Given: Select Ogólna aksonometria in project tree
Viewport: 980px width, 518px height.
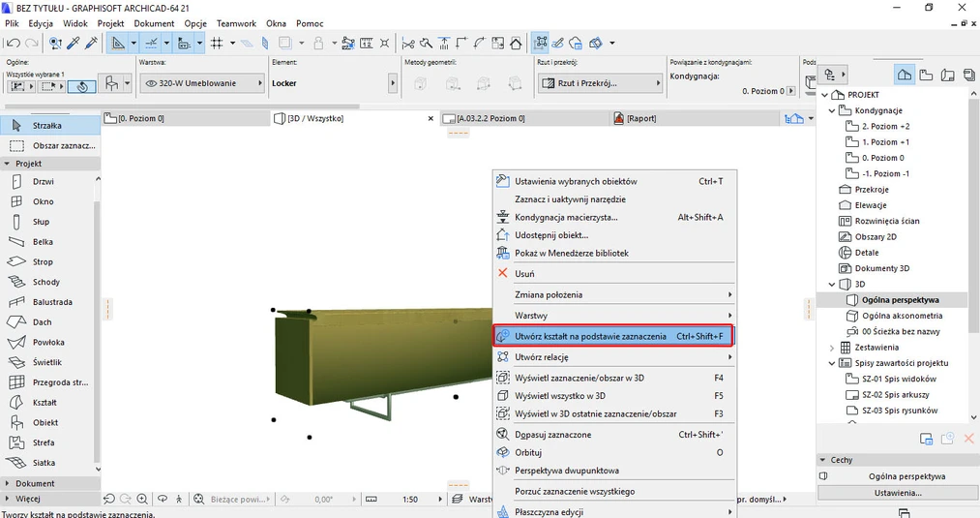Looking at the screenshot, I should point(902,316).
